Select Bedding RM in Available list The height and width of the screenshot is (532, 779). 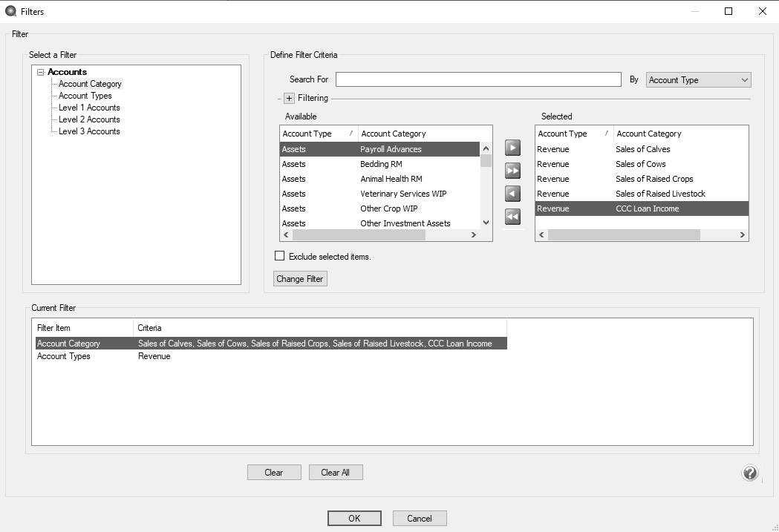tap(381, 164)
